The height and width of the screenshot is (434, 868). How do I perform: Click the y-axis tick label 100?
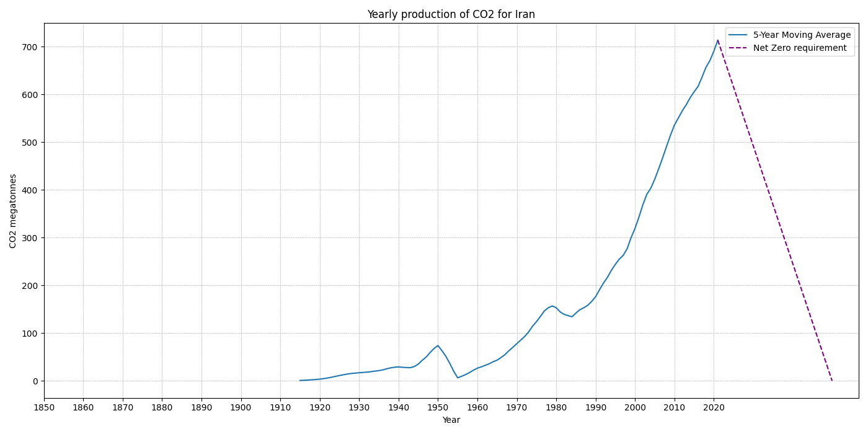point(30,334)
